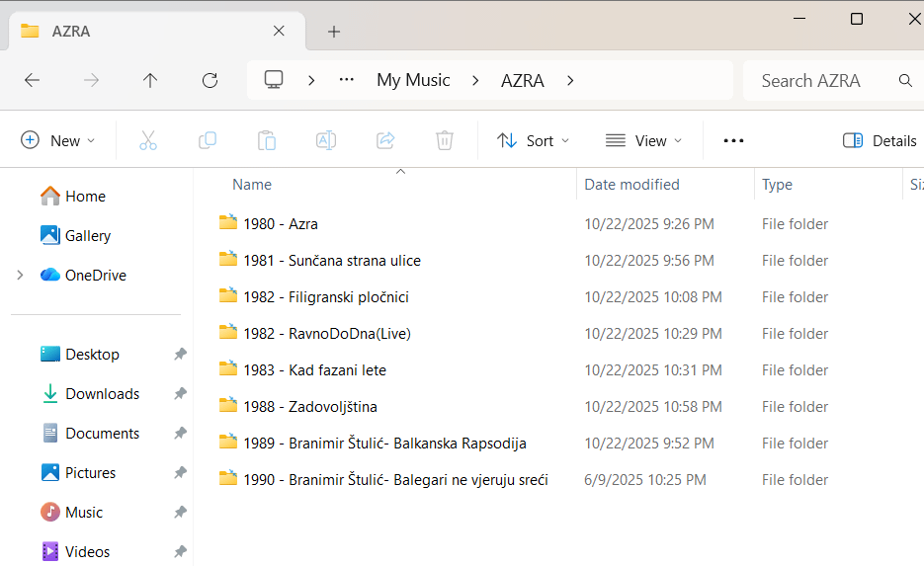Click the pin icon beside Videos
Screen dimensions: 924x566
[x=180, y=551]
